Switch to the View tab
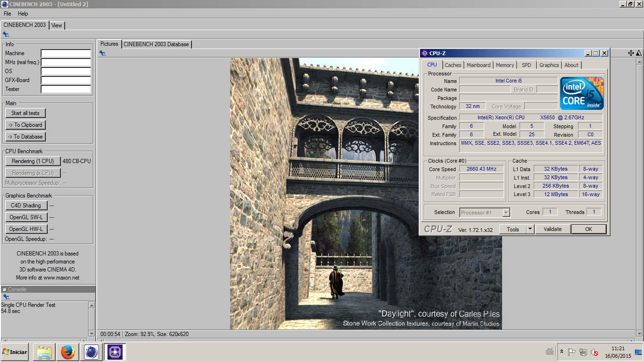The height and width of the screenshot is (362, 644). 57,25
